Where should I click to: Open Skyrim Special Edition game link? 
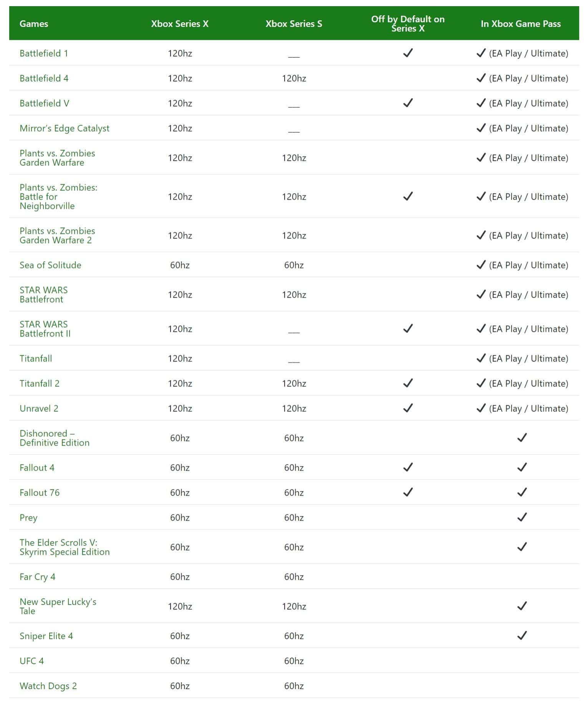[x=65, y=547]
